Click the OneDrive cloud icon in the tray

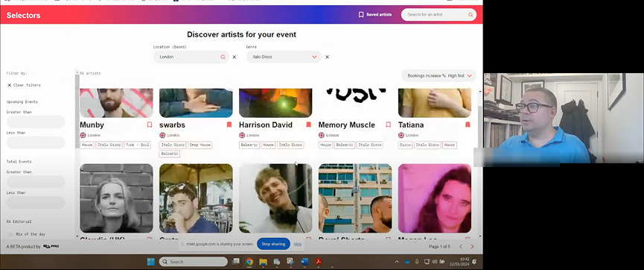[x=407, y=262]
